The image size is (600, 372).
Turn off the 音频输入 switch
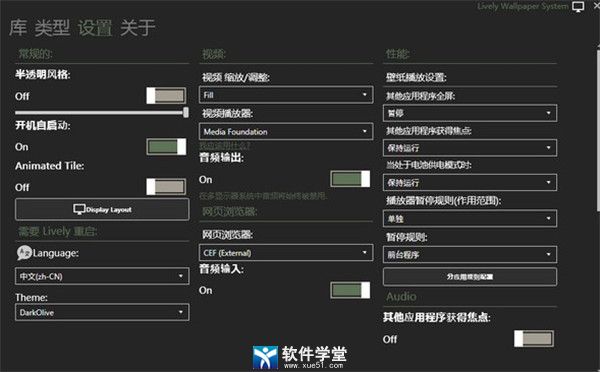[350, 290]
